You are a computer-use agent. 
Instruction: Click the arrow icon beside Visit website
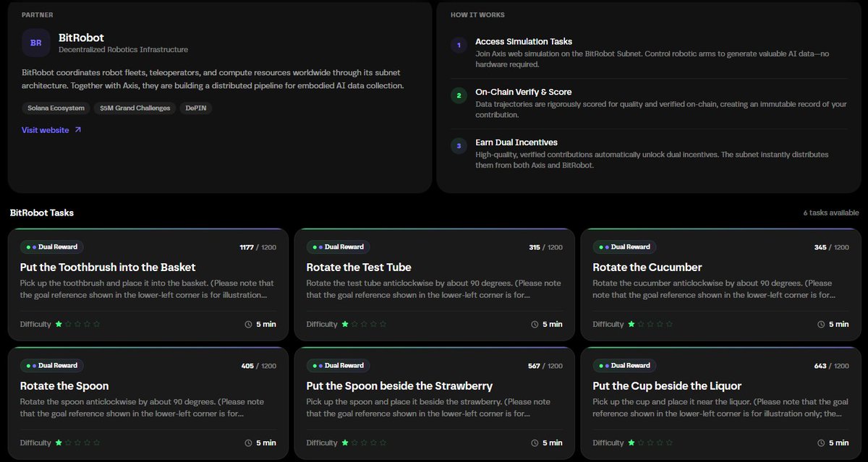pos(78,130)
